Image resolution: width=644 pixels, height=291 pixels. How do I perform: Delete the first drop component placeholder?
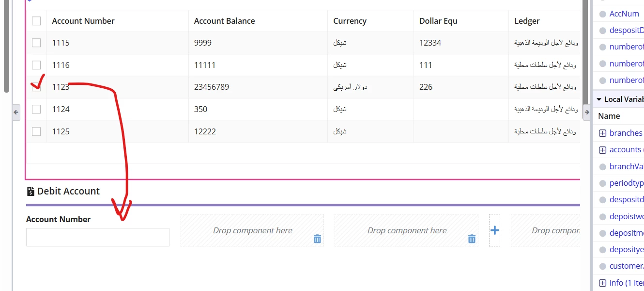tap(317, 239)
